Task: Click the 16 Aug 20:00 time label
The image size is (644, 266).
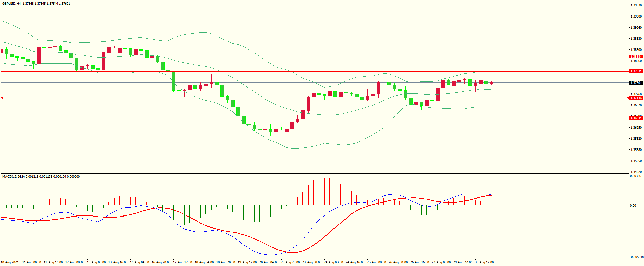Action: pyautogui.click(x=161, y=262)
